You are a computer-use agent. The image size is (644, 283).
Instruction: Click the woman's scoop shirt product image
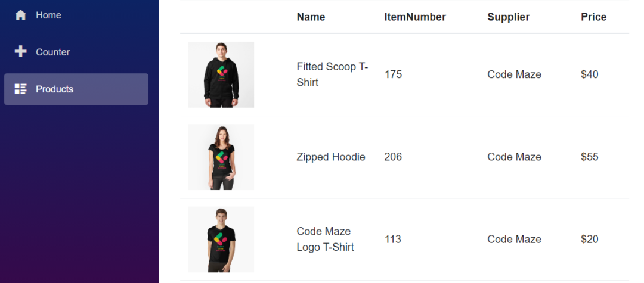[x=221, y=157]
